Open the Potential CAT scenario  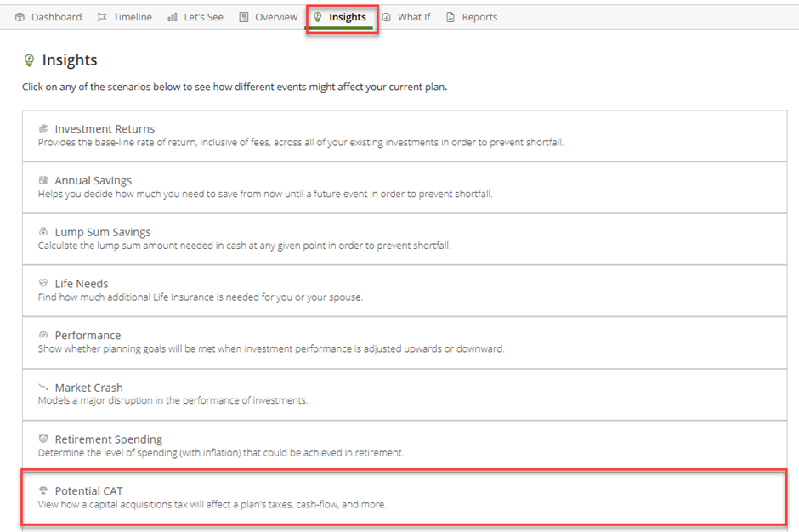[x=405, y=497]
